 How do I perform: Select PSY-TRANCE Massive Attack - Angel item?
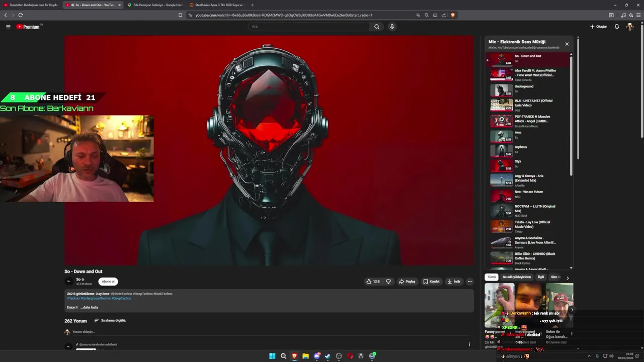(x=528, y=121)
